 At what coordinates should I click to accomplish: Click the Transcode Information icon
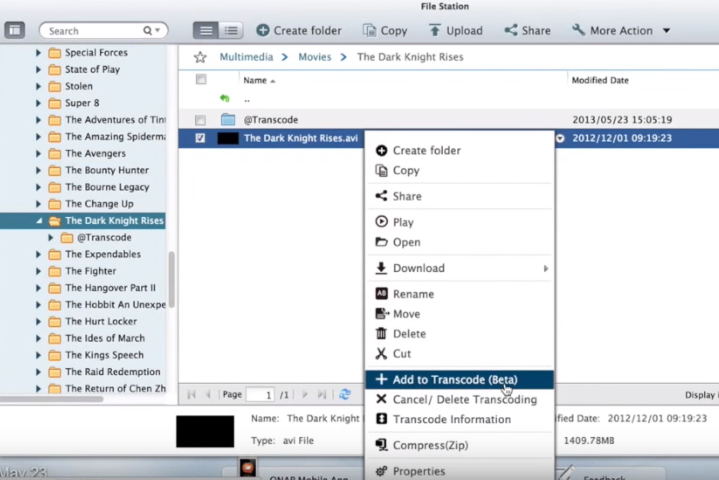(x=382, y=419)
